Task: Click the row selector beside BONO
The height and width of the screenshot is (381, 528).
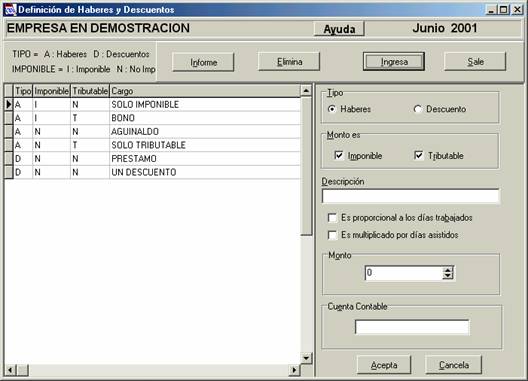Action: point(9,118)
